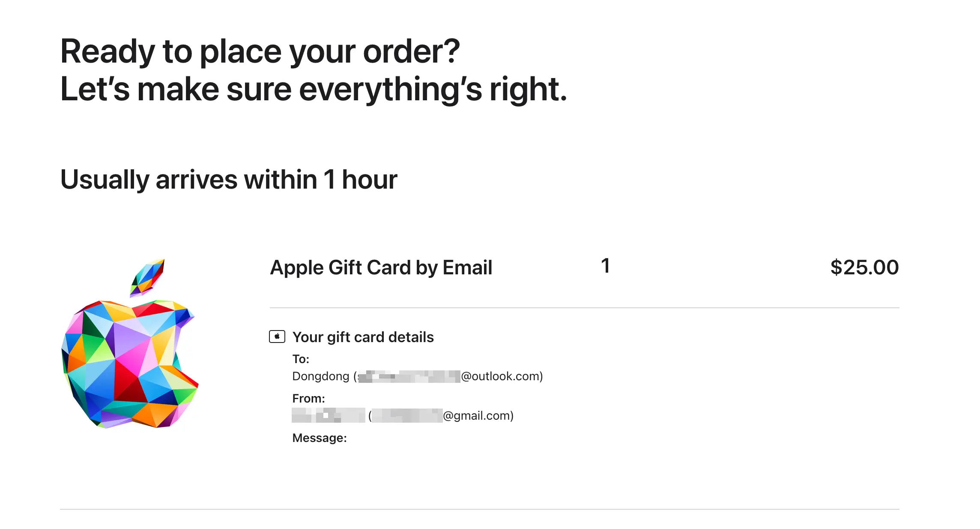Click the recipient name Dongdong

click(x=320, y=376)
